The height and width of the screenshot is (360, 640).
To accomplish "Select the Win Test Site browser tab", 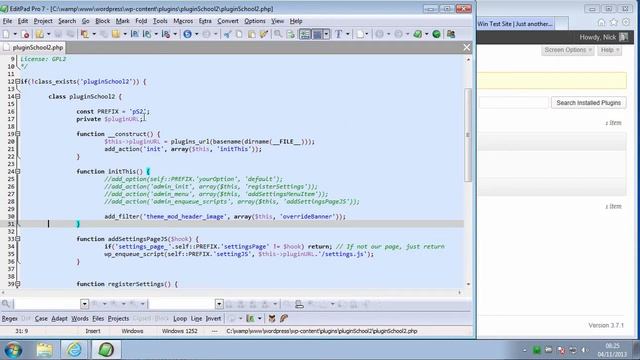I will 516,24.
